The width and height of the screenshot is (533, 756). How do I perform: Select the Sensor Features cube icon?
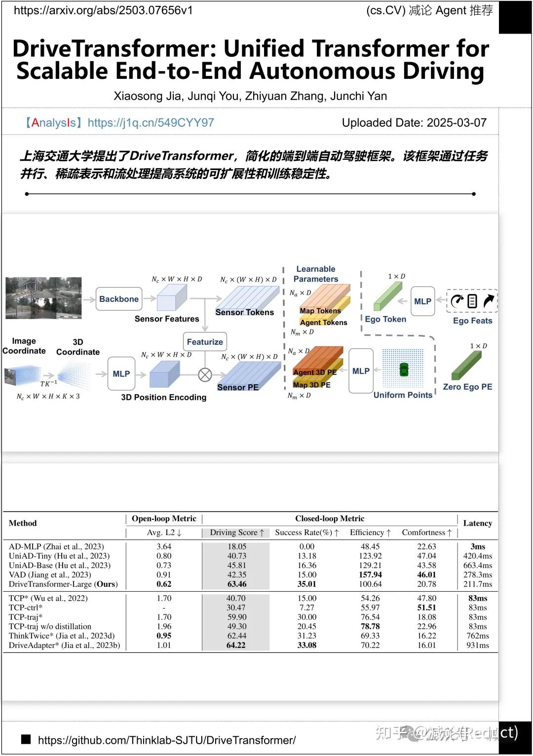[170, 297]
